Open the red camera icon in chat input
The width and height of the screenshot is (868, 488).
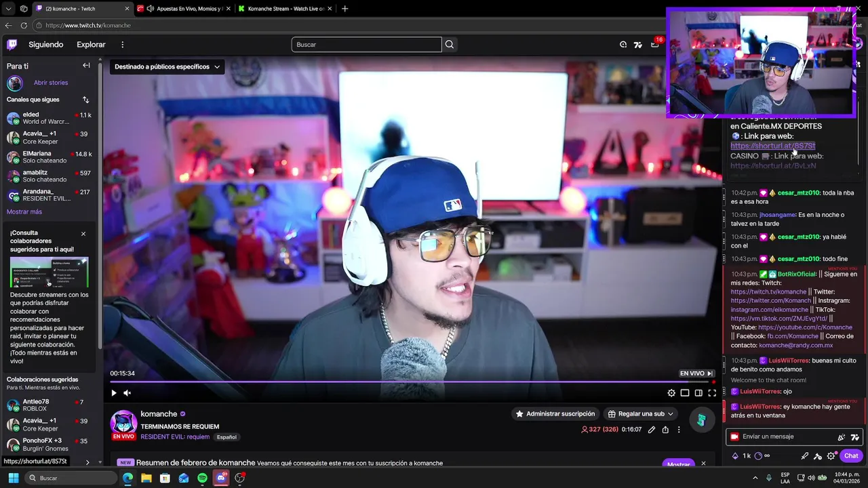[733, 437]
